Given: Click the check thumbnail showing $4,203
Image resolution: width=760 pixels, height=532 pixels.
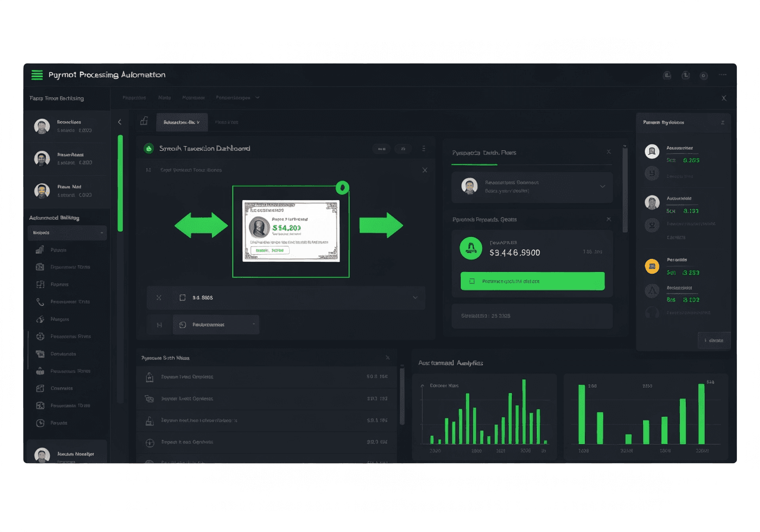Looking at the screenshot, I should point(291,230).
